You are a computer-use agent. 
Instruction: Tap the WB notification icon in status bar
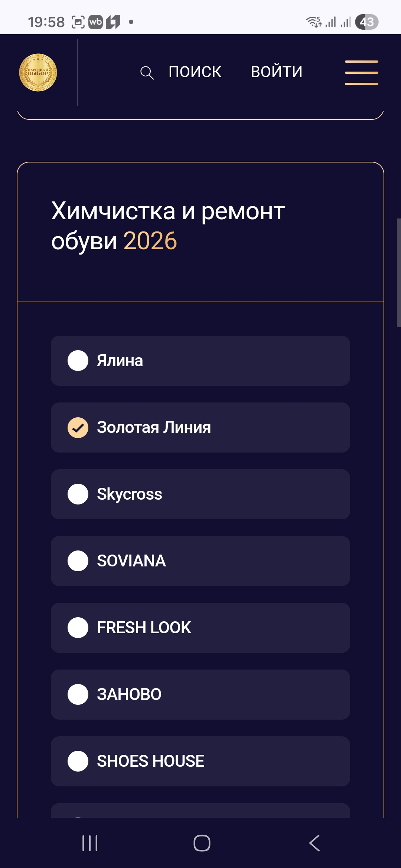tap(95, 22)
